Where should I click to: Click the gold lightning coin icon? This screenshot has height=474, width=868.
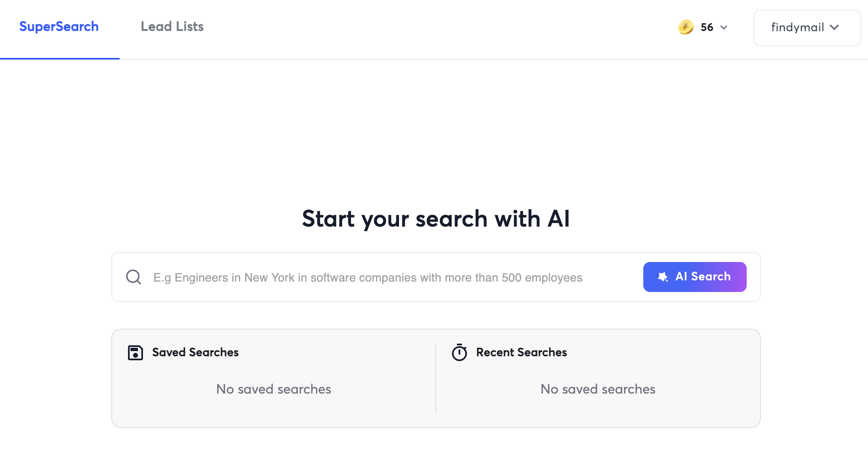tap(685, 27)
